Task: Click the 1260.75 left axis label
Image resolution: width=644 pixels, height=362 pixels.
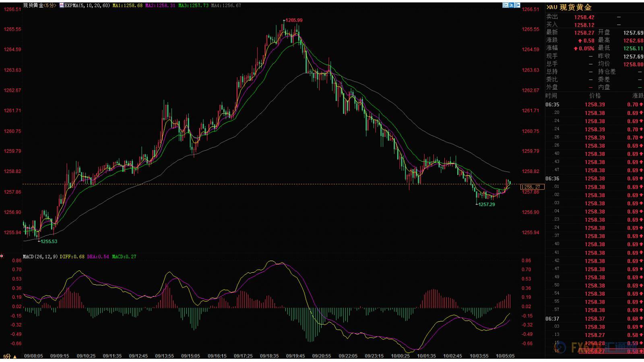Action: coord(12,131)
